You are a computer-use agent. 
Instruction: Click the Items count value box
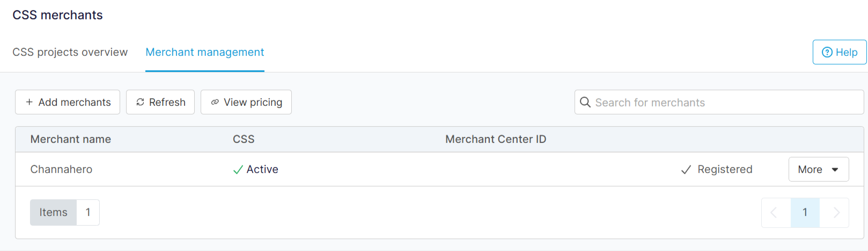(88, 213)
